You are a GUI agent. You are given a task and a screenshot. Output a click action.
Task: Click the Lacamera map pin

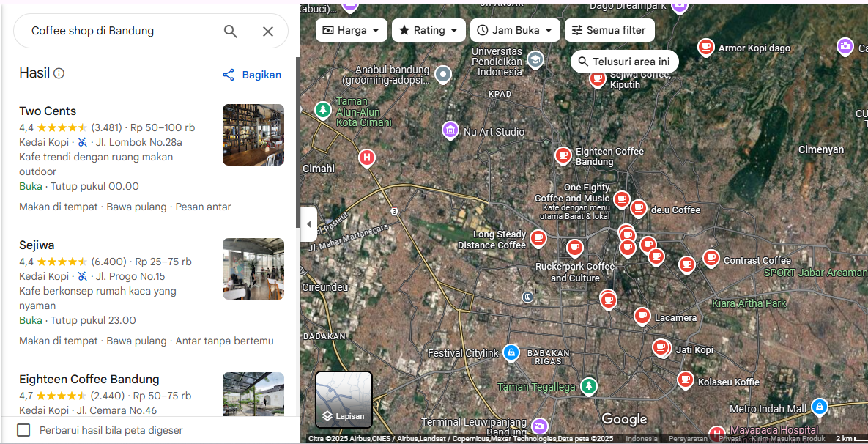point(642,316)
